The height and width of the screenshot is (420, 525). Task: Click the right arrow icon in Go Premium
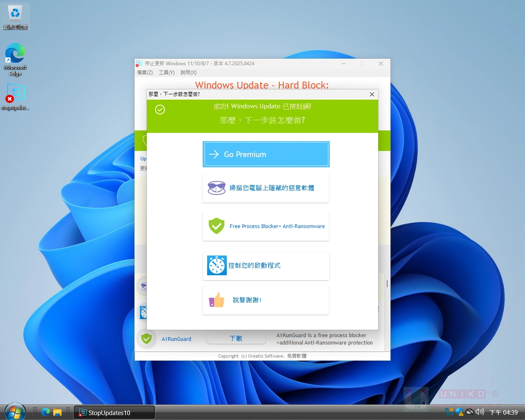(x=214, y=154)
